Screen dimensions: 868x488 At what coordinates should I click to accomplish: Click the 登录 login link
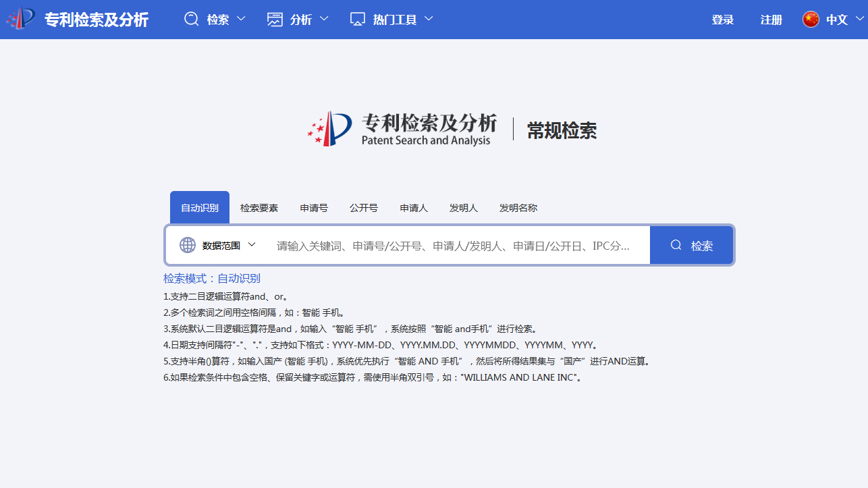click(722, 20)
